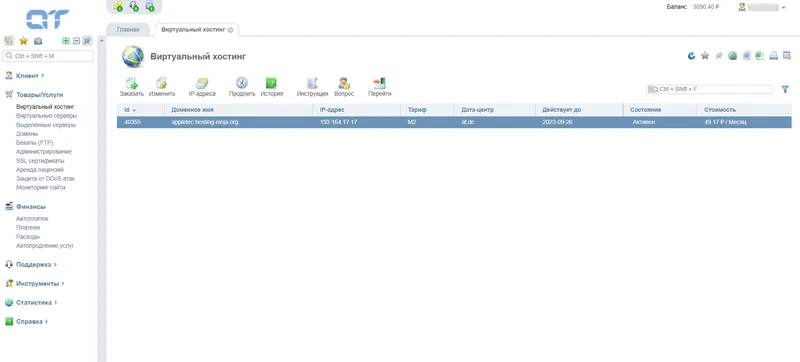Image resolution: width=800 pixels, height=362 pixels.
Task: Add page to favorites via header star icon
Action: pos(705,56)
